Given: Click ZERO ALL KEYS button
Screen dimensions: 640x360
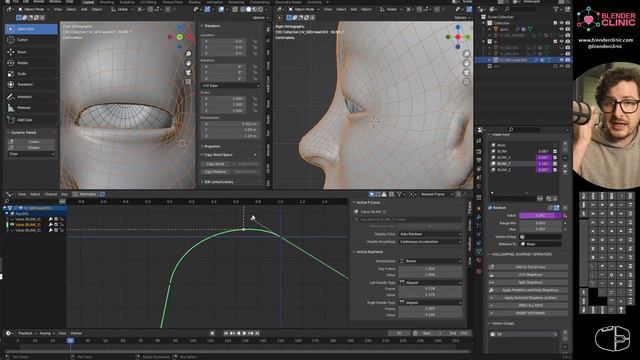Looking at the screenshot, I should [528, 305].
